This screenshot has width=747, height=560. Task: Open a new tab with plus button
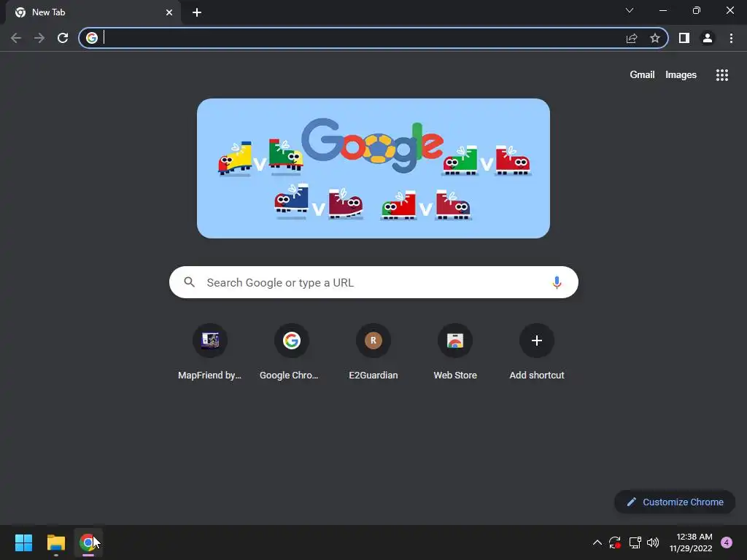197,12
